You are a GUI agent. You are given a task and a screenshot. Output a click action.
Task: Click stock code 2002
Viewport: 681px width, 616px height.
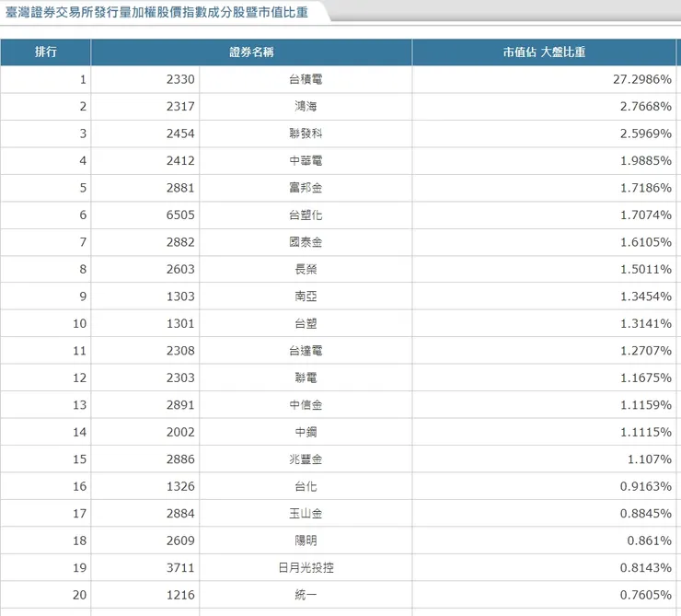click(180, 432)
